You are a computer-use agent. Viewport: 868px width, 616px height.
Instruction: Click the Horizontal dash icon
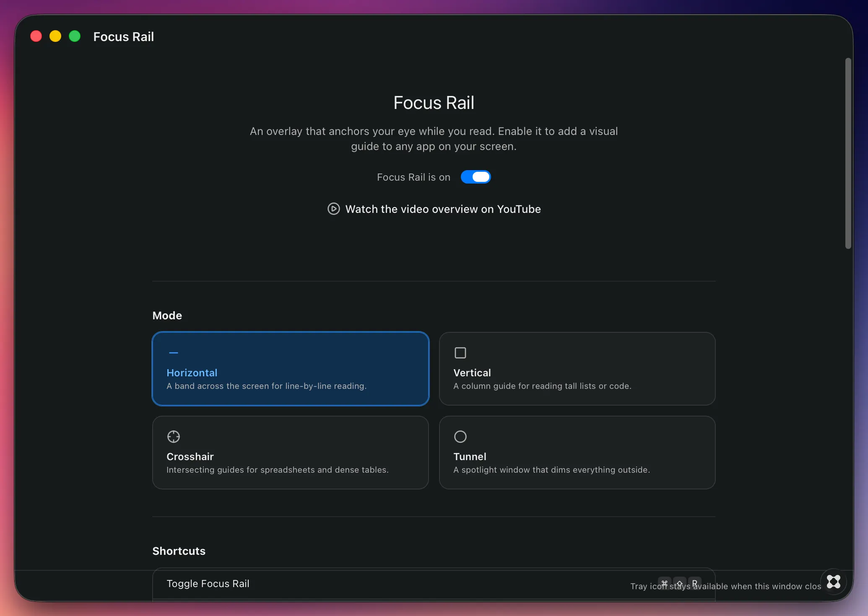pyautogui.click(x=174, y=353)
